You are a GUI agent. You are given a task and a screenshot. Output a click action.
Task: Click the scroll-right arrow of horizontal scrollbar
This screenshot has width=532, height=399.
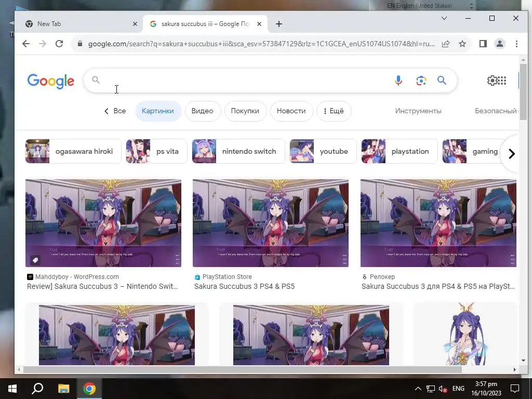[x=515, y=369]
